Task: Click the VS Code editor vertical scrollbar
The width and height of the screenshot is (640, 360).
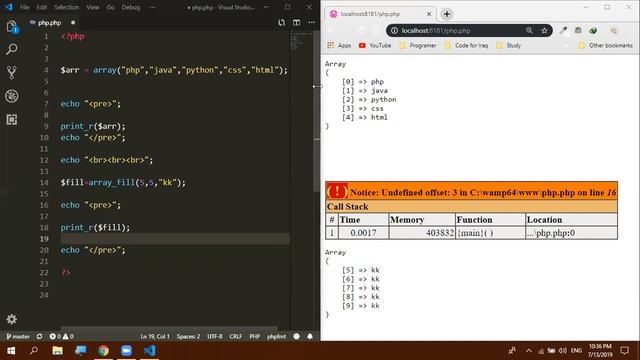Action: [317, 110]
